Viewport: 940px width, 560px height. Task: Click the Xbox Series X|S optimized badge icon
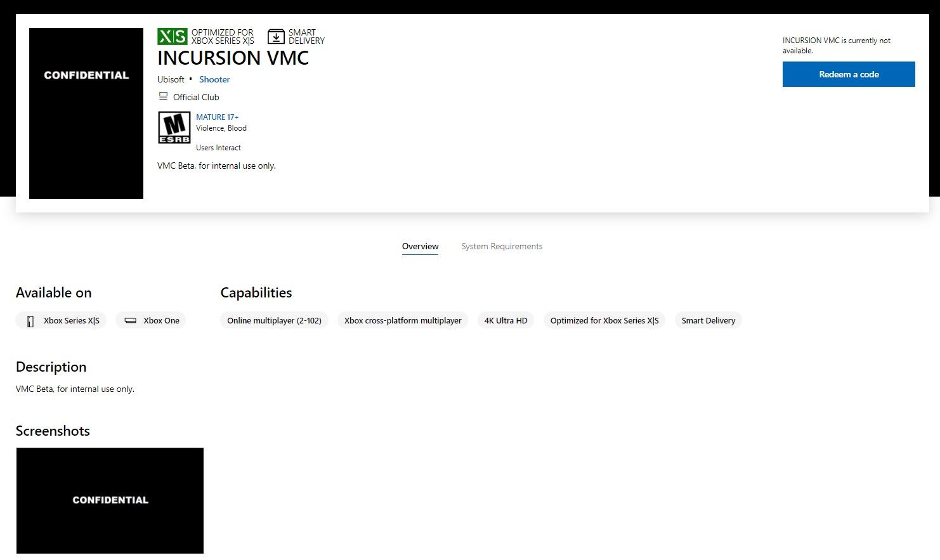coord(172,36)
